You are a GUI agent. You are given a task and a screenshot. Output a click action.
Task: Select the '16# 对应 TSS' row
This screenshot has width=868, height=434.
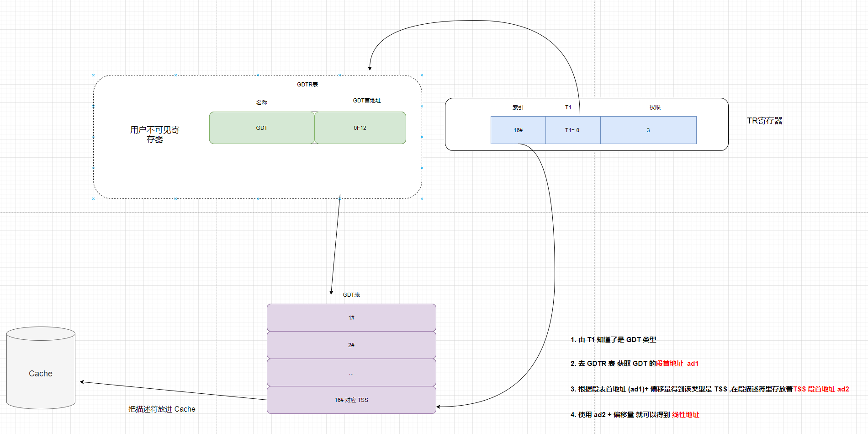pos(351,400)
